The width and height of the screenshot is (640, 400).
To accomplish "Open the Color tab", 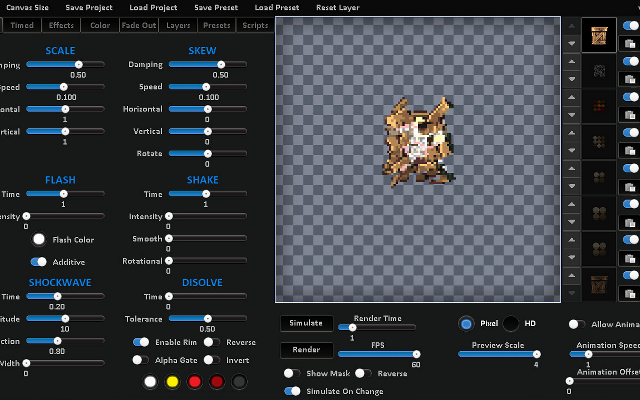I will pos(100,25).
